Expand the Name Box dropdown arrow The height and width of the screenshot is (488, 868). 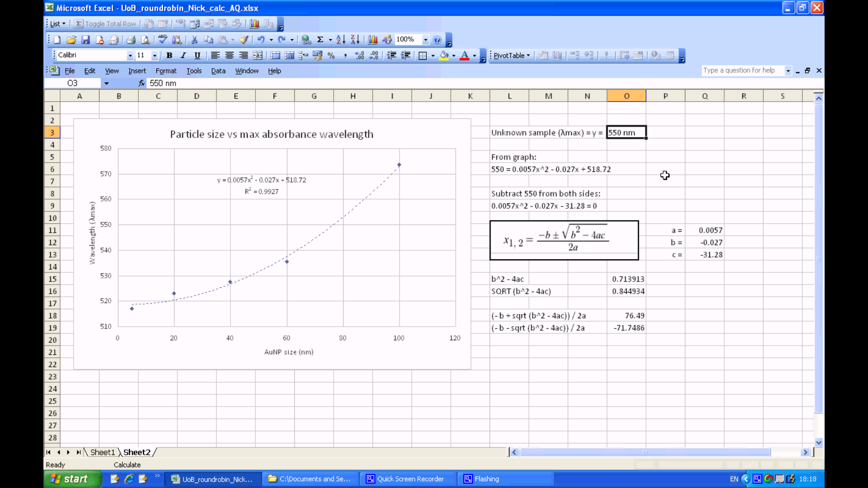pyautogui.click(x=106, y=83)
